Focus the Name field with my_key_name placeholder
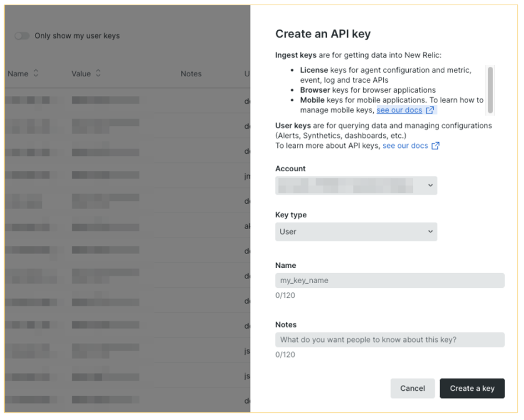The height and width of the screenshot is (420, 524). tap(390, 281)
